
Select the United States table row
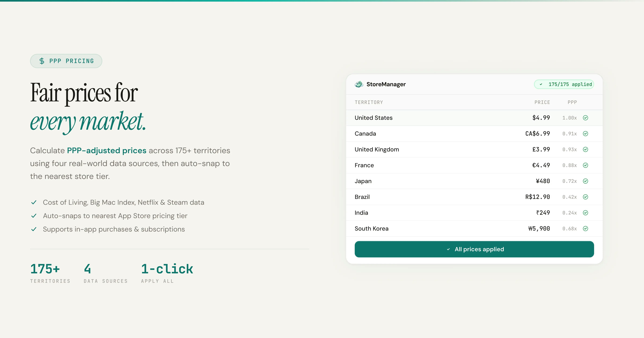[x=474, y=118]
